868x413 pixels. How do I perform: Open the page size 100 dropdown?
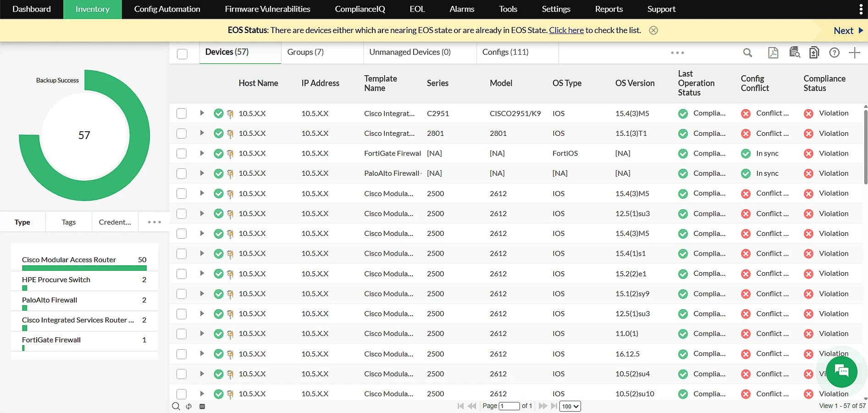click(569, 406)
